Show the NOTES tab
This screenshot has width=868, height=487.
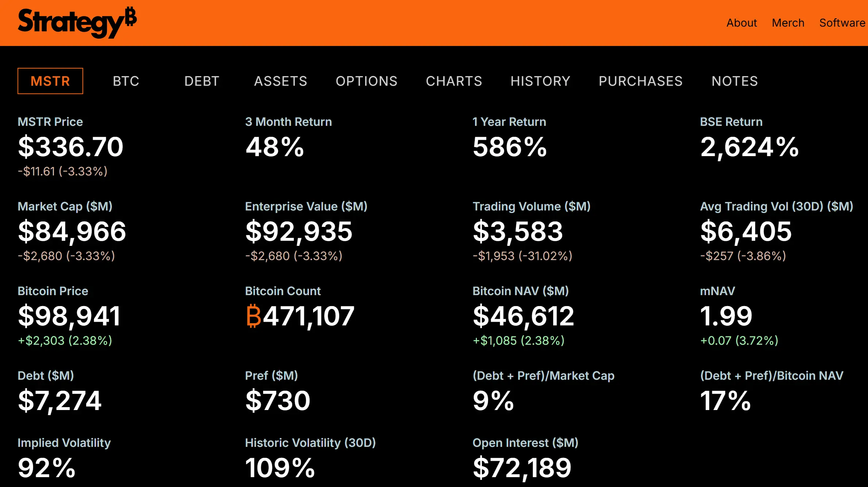pyautogui.click(x=734, y=81)
